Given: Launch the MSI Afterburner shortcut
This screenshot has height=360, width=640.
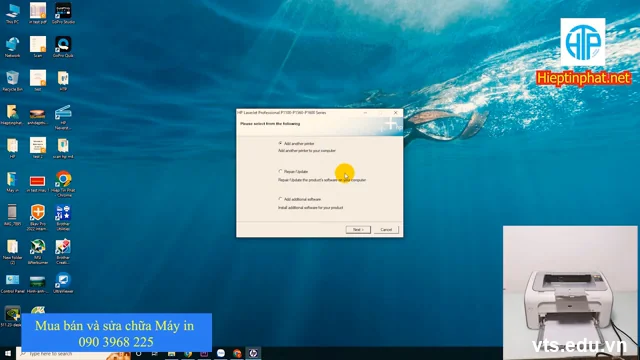Looking at the screenshot, I should (38, 251).
